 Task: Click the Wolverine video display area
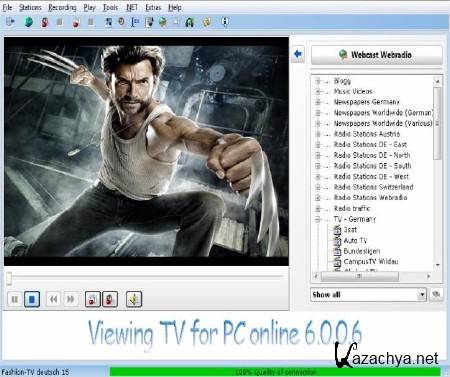coord(146,151)
